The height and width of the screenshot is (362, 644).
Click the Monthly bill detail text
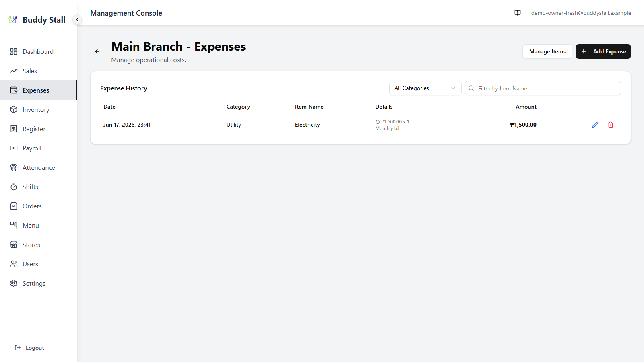pos(388,128)
